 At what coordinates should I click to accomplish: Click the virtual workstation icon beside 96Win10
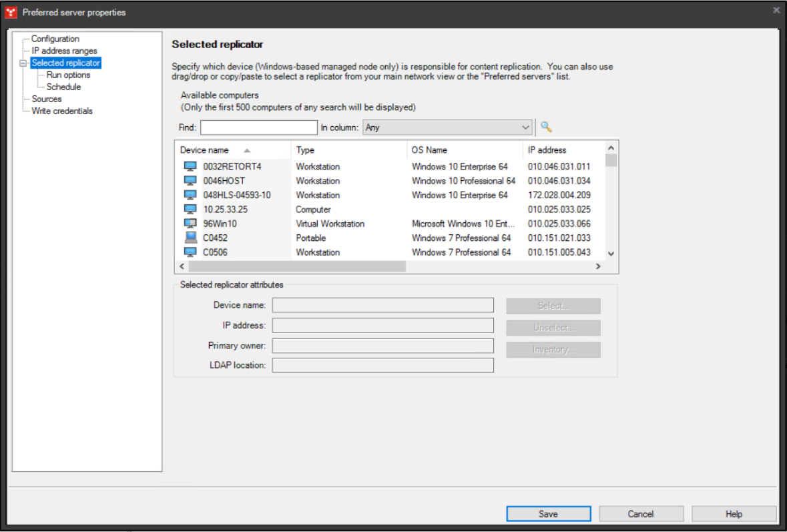[190, 223]
